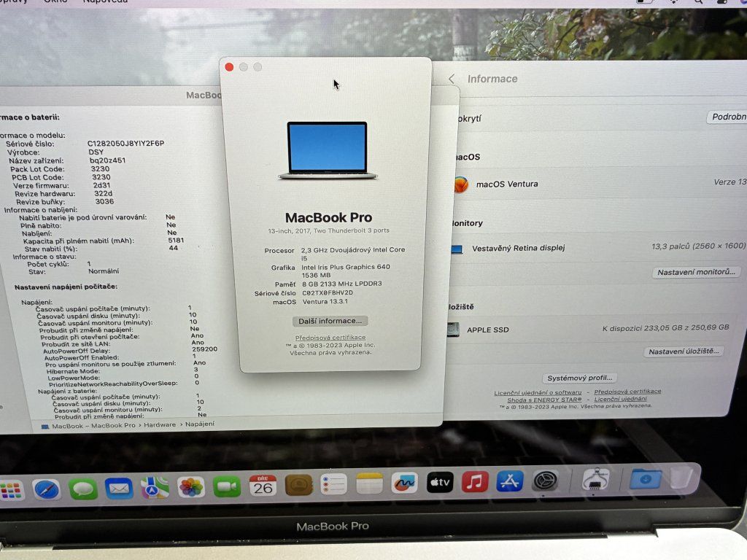This screenshot has height=560, width=747.
Task: Open the Licenční ujednání o softwaru link
Action: [x=538, y=392]
